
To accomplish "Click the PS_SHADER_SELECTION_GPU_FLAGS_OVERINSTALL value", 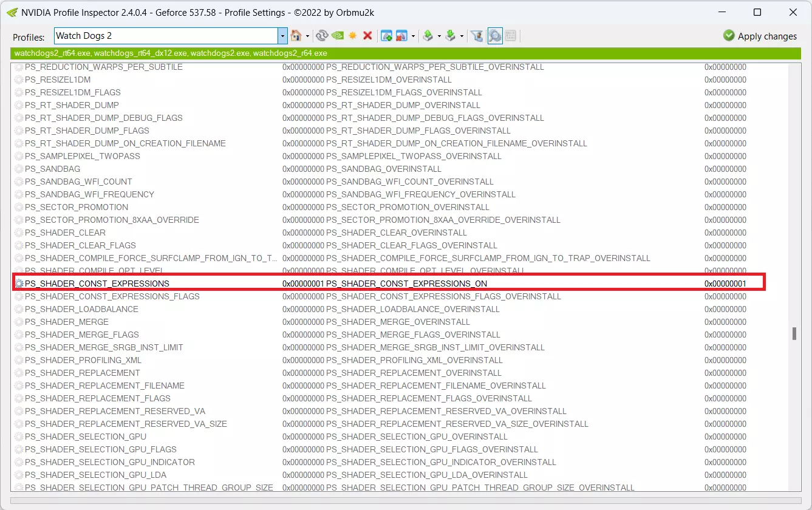I will (432, 449).
